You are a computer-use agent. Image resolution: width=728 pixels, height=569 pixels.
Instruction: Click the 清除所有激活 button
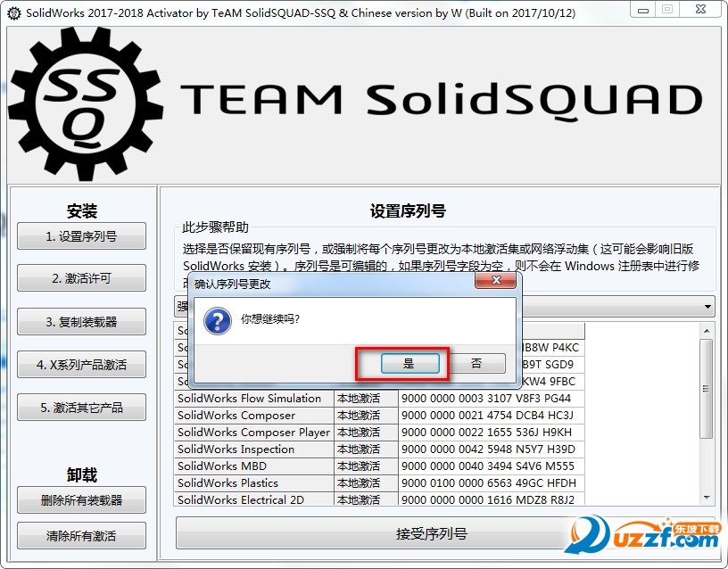click(x=82, y=536)
